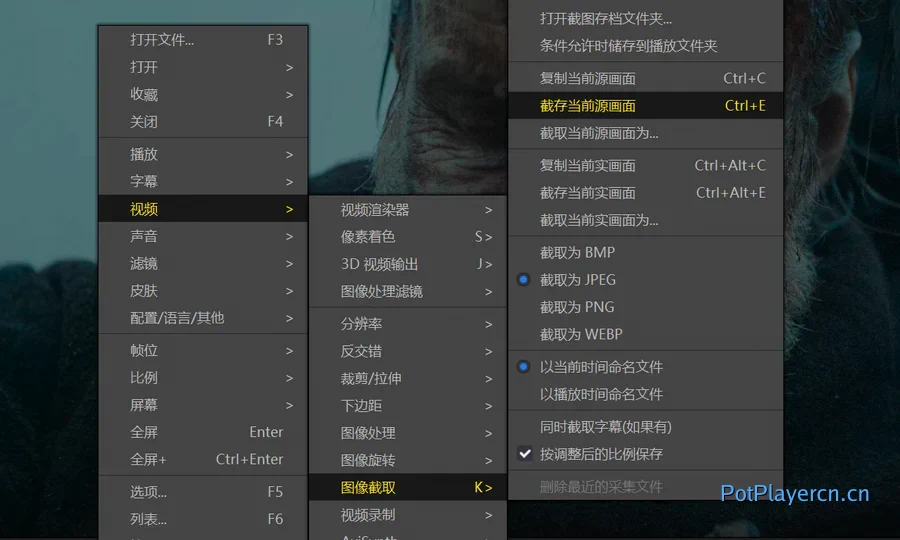Expand the 视频渲染器 submenu
Screen dimensions: 900x540
(408, 210)
